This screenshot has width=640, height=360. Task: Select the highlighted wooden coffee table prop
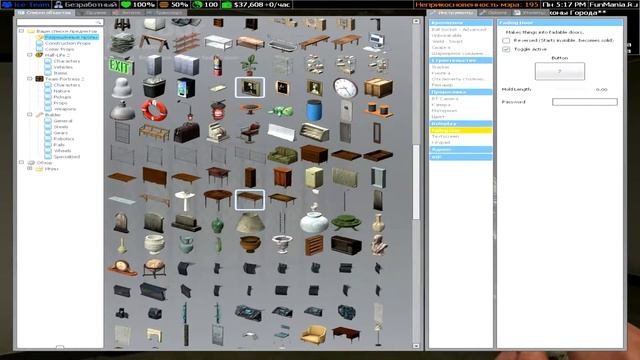pos(250,200)
